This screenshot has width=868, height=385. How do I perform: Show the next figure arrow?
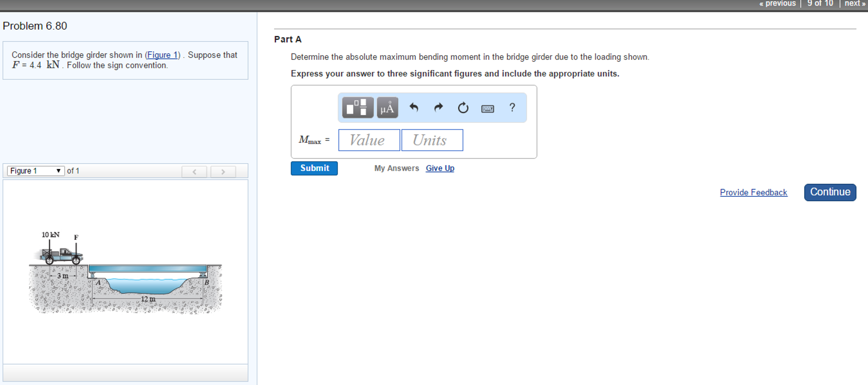(x=223, y=171)
